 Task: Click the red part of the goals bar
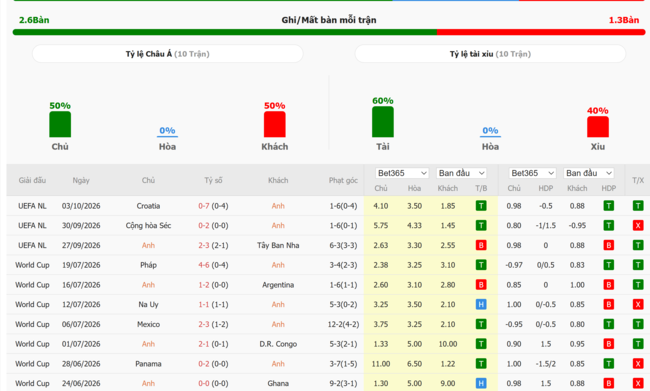[541, 32]
